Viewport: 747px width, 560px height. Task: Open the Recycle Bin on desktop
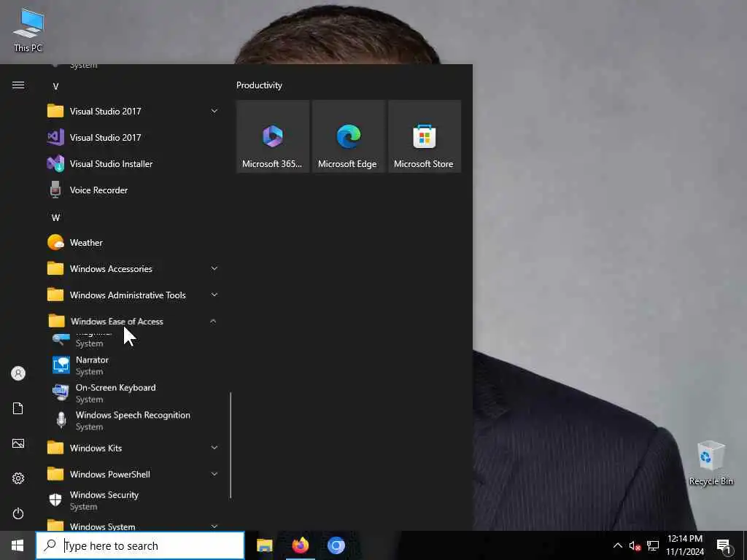[711, 463]
